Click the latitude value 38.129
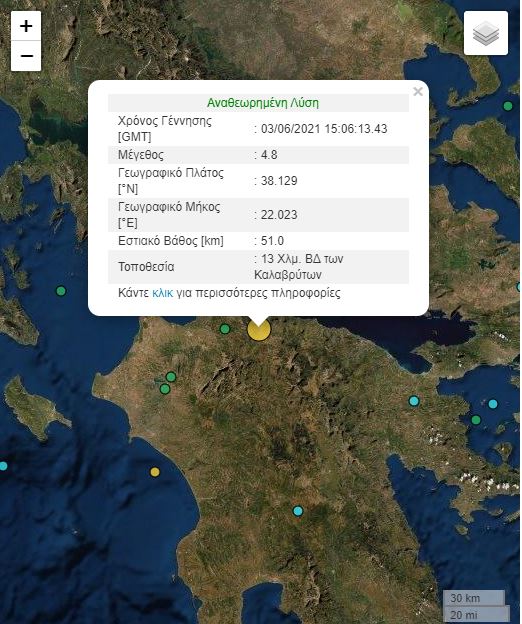 point(279,181)
